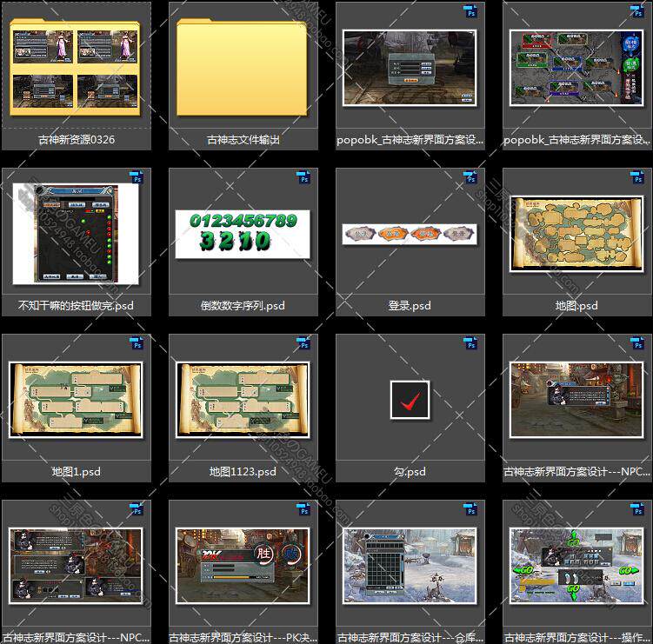Select the 地图.psd scroll map thumbnail
653x644 pixels.
(x=576, y=234)
